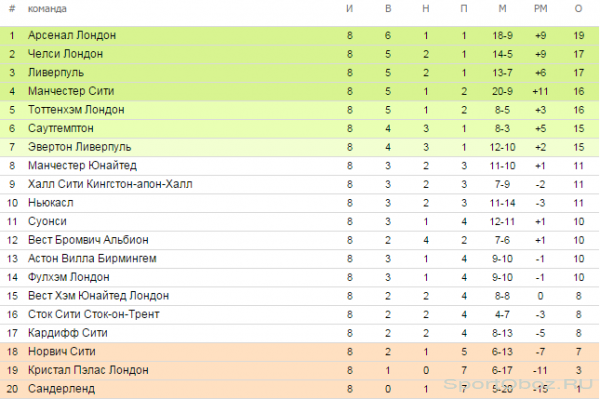Image resolution: width=600 pixels, height=399 pixels.
Task: Click the Эвертон Ливерпуль team name
Action: click(x=79, y=147)
